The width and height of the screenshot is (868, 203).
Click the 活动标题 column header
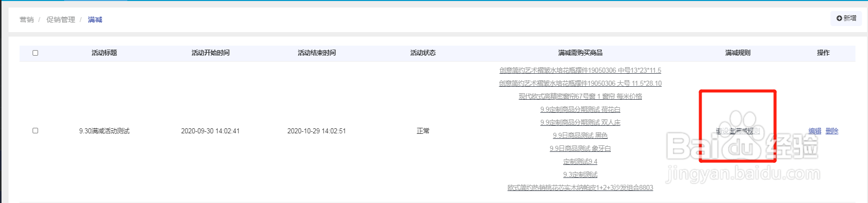pyautogui.click(x=104, y=53)
